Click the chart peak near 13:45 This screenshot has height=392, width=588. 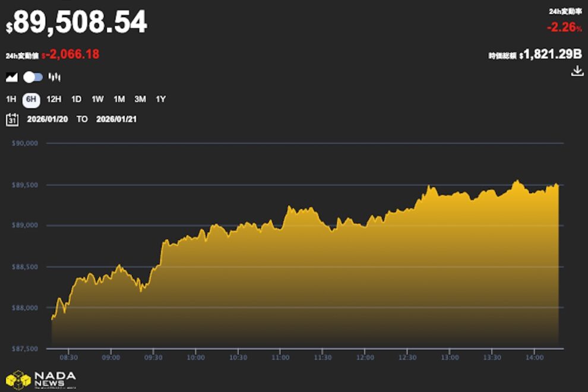(x=517, y=179)
